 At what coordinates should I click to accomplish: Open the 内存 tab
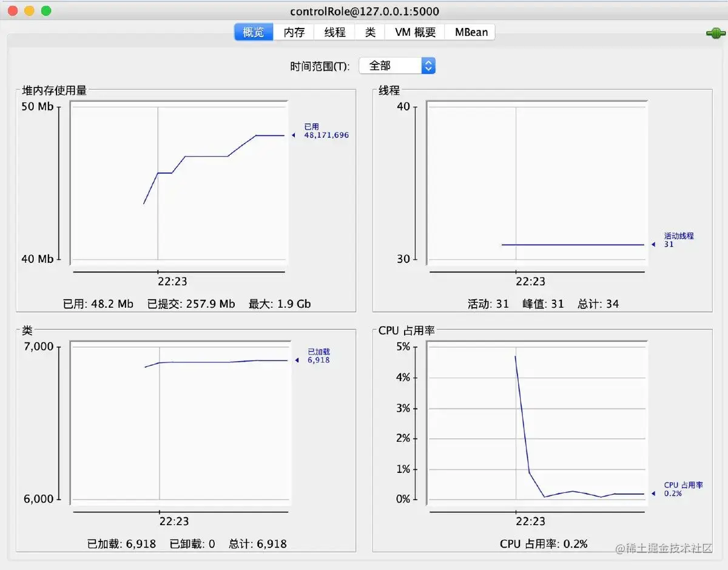(x=294, y=32)
